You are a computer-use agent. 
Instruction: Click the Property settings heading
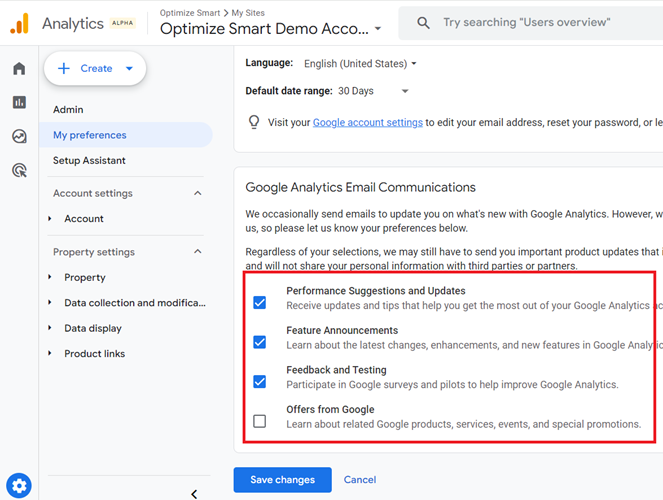click(94, 252)
